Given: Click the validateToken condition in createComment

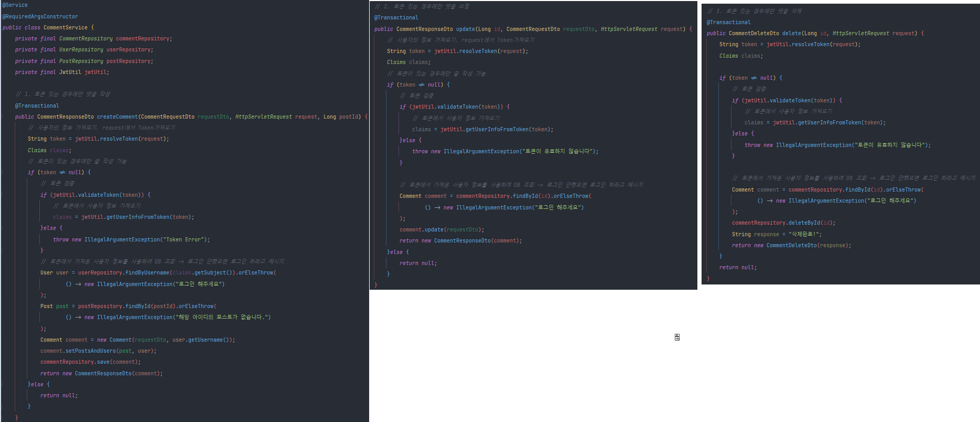Looking at the screenshot, I should (95, 195).
